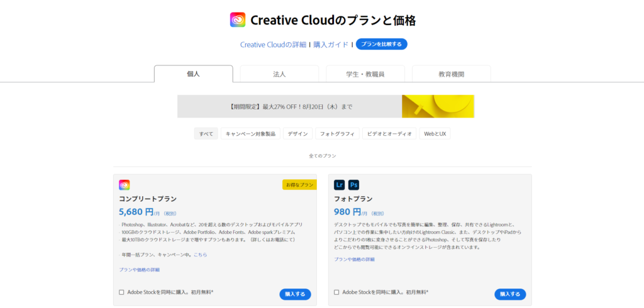The width and height of the screenshot is (644, 308).
Task: Click the Creative Cloudのプランと価格 title
Action: (333, 20)
